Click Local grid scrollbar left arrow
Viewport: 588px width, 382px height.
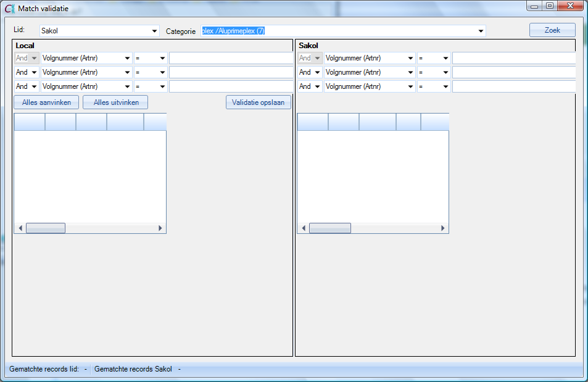[x=20, y=228]
